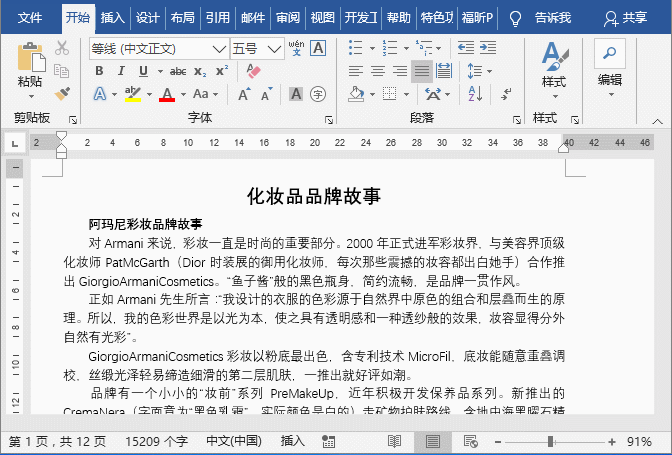The image size is (672, 455).
Task: Open the Find search magnifier
Action: click(x=609, y=53)
